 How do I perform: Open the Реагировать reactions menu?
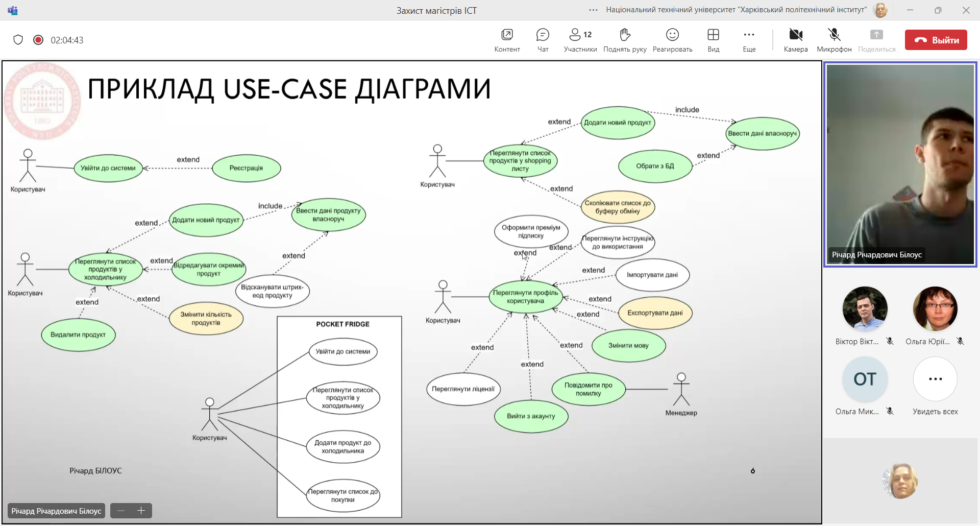tap(672, 40)
